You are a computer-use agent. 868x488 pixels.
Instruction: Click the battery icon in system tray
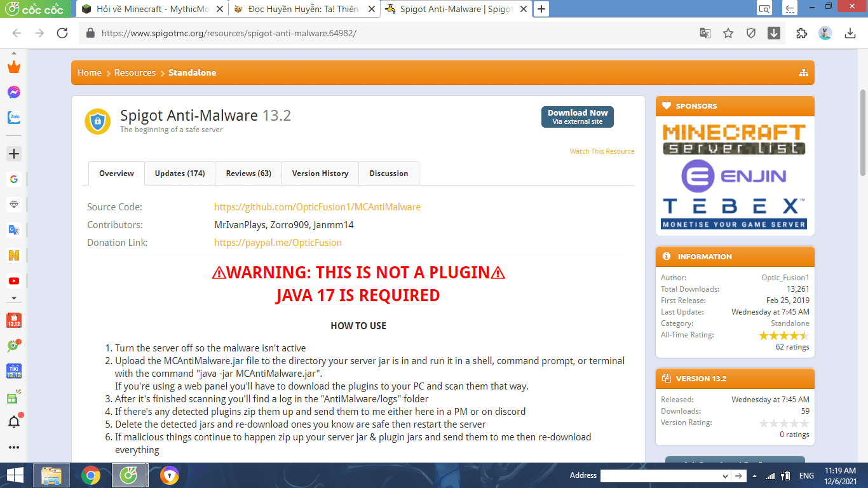(x=785, y=476)
